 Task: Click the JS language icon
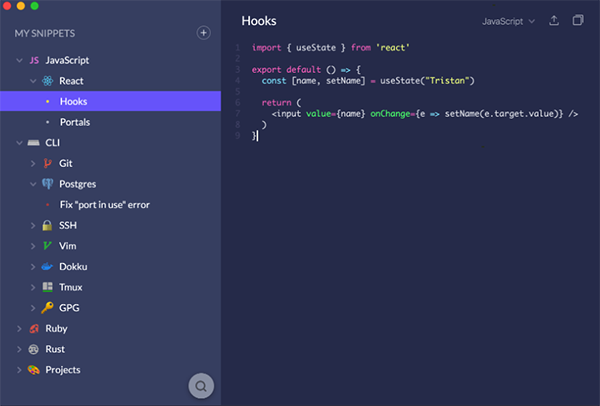(x=34, y=60)
